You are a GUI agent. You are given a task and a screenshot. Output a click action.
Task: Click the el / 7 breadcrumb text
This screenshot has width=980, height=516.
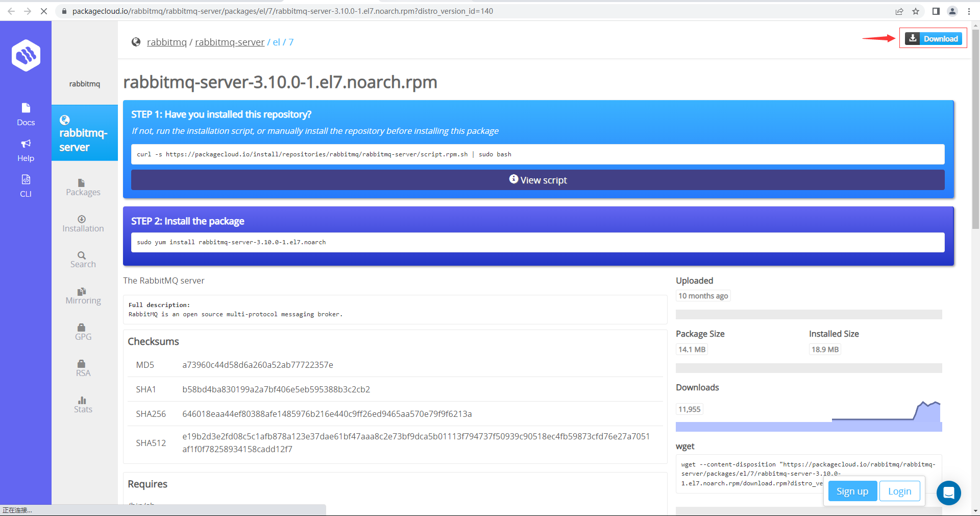283,42
